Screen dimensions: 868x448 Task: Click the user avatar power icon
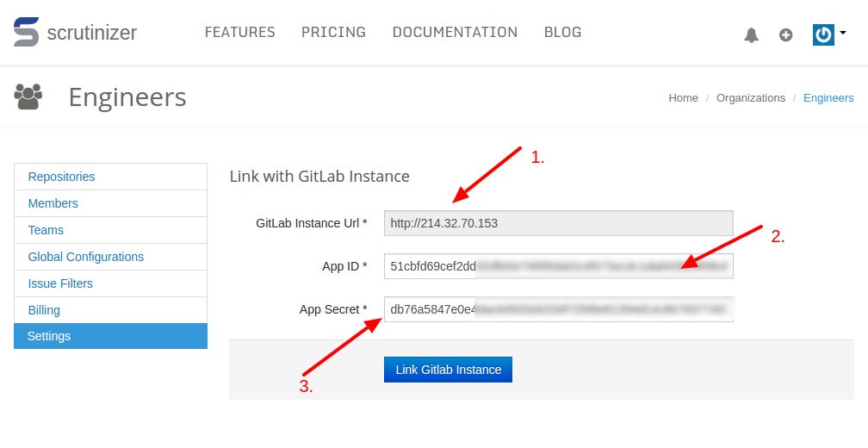click(823, 34)
